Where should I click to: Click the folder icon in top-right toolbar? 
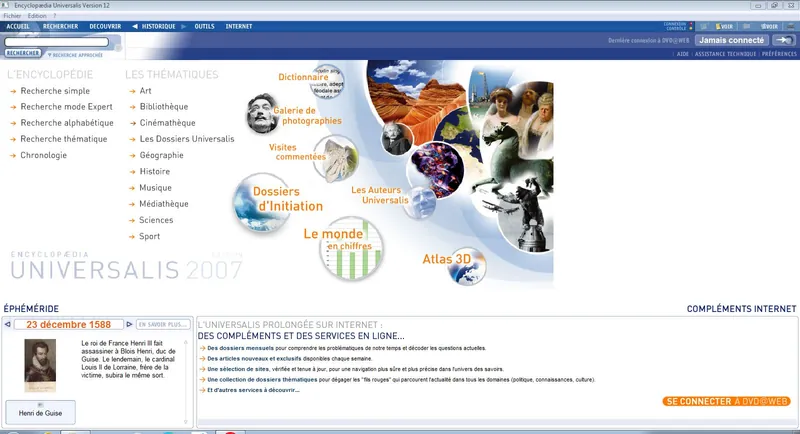[x=746, y=27]
